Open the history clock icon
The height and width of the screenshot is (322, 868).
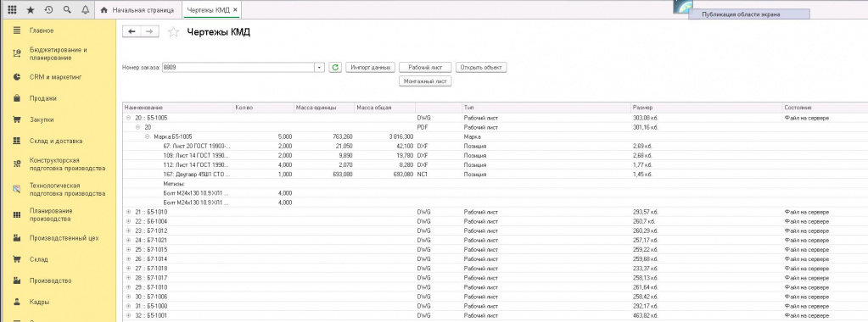pos(48,10)
